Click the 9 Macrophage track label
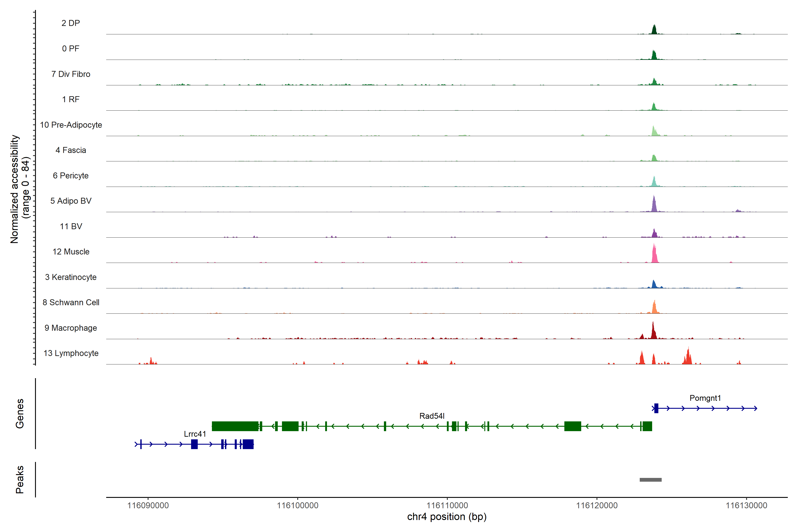The image size is (798, 532). (x=71, y=328)
